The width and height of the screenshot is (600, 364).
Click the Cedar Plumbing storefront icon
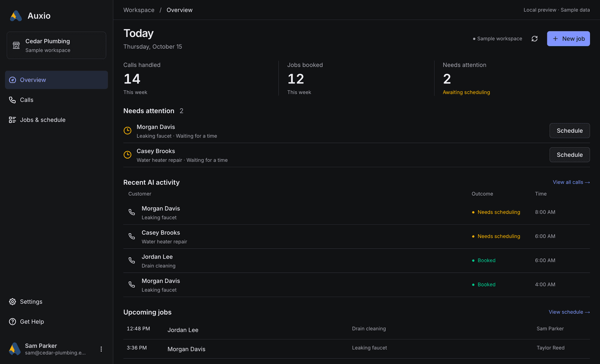coord(16,45)
